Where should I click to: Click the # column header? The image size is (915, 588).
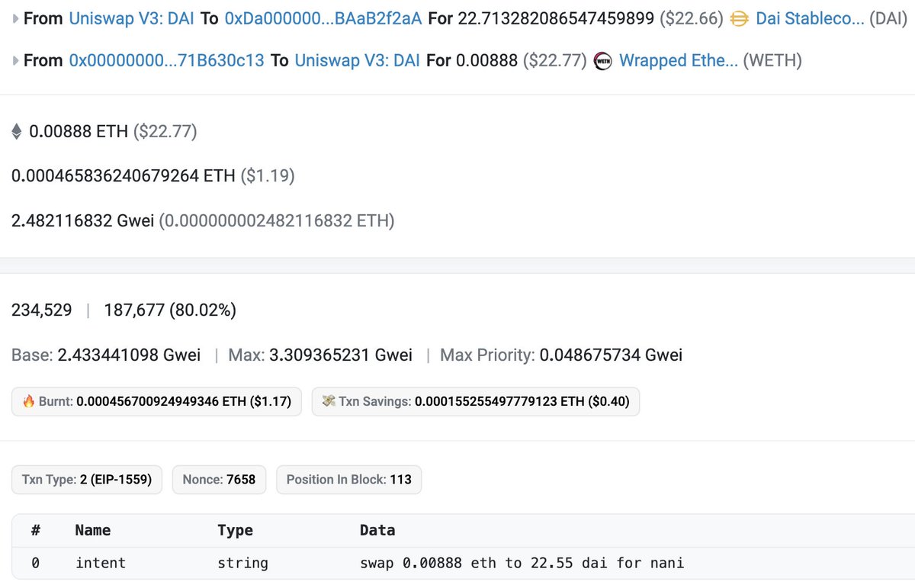tap(35, 530)
